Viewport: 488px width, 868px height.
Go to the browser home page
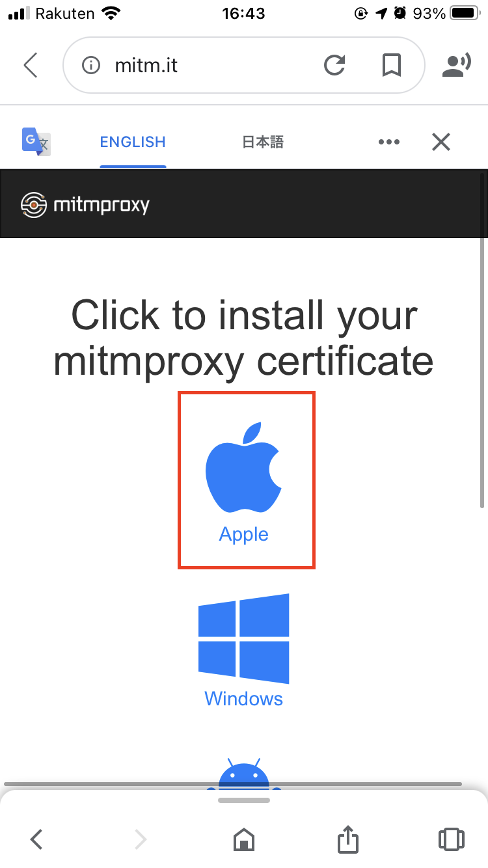(x=244, y=839)
